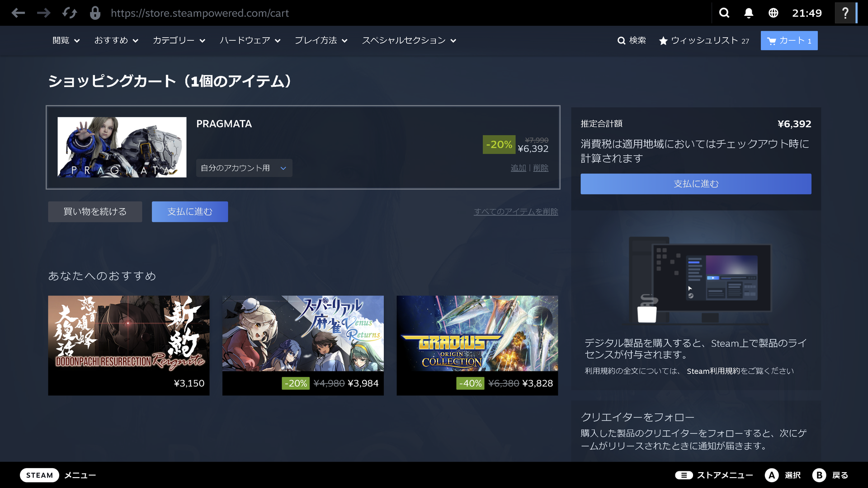Click the ¥3,150 price text
Screen dimensions: 868x488
(x=189, y=384)
